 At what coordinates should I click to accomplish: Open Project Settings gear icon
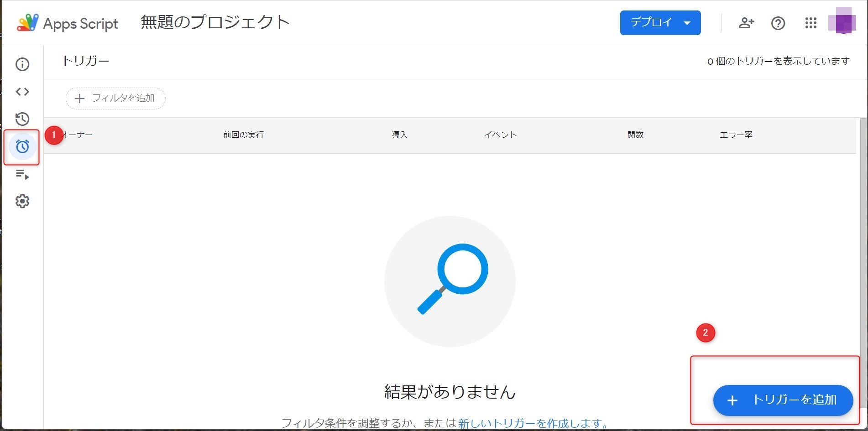coord(22,201)
